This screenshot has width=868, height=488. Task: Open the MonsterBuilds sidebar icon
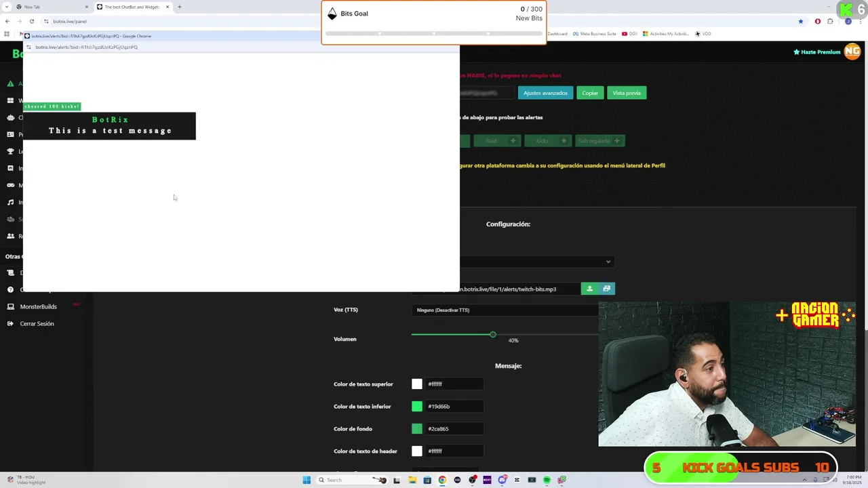pos(10,306)
